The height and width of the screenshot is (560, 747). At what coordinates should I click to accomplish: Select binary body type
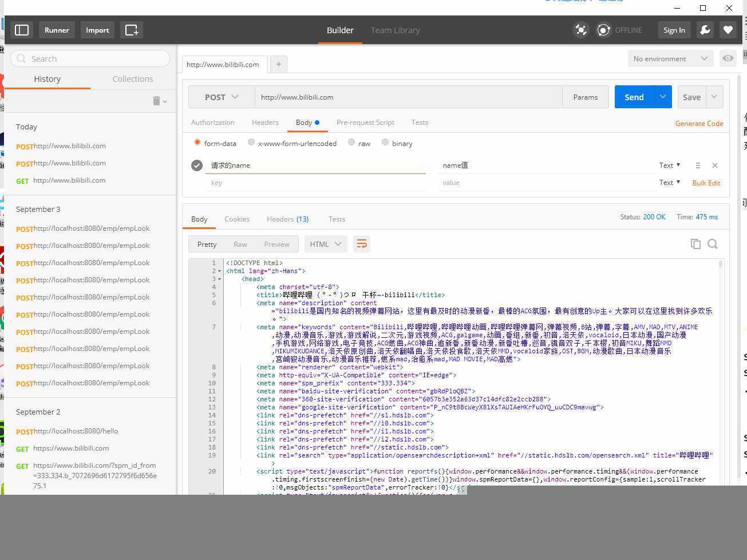[385, 143]
